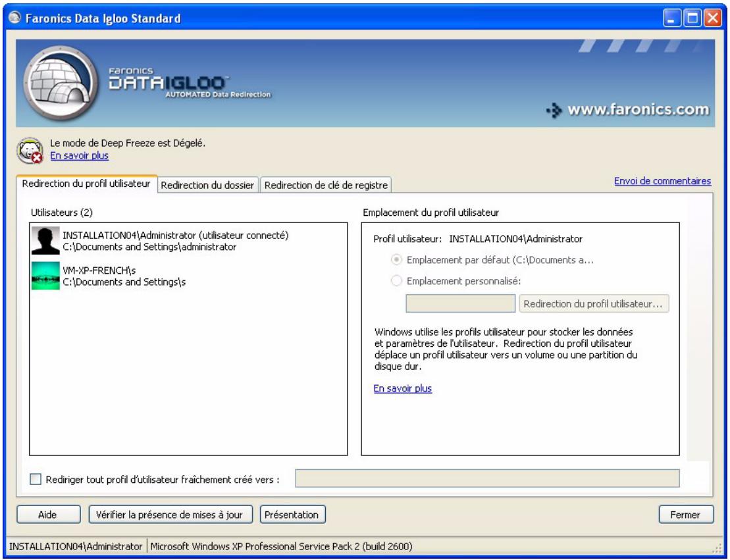Close the Faronics Data Igloo window
Viewport: 730px width, 560px height.
pyautogui.click(x=712, y=18)
